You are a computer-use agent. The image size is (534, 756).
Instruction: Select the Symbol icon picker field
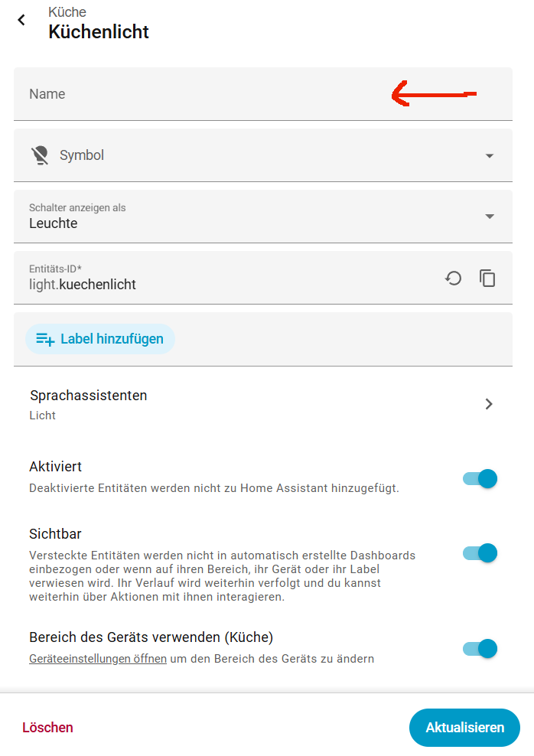coord(263,155)
